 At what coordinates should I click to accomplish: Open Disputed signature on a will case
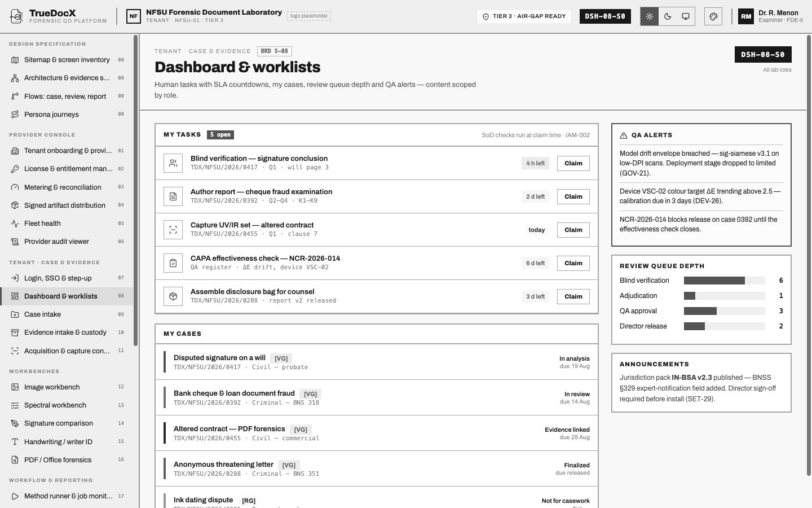377,362
